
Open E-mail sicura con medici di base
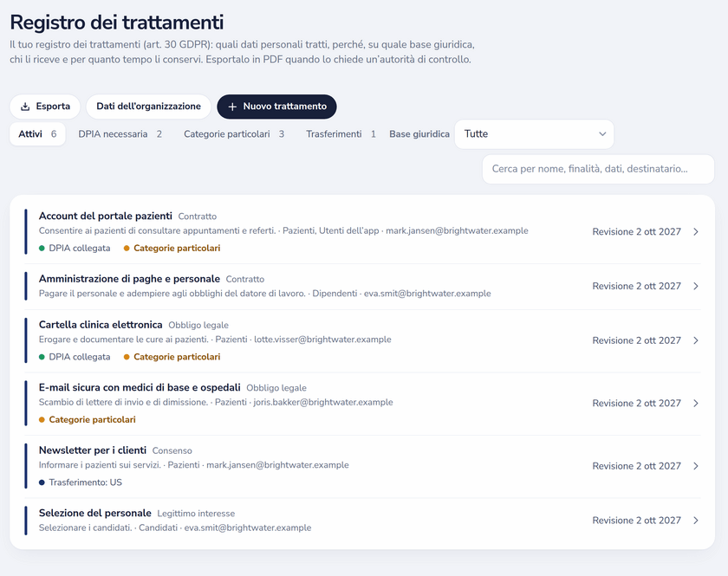362,403
